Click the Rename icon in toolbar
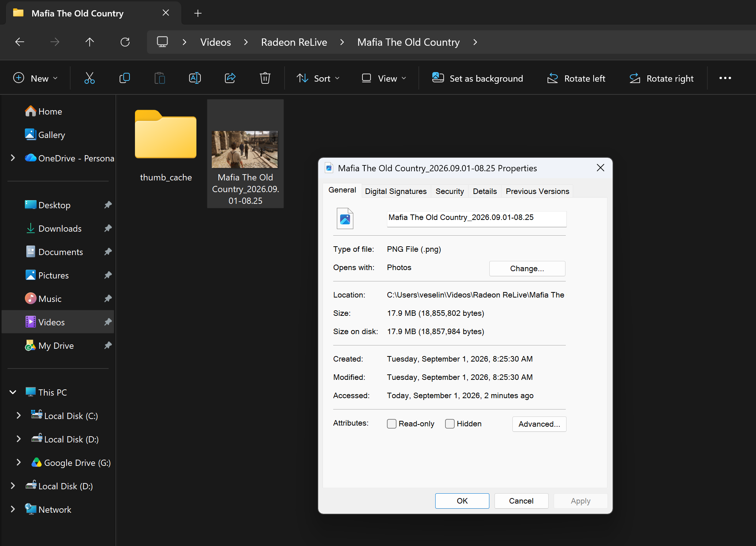The image size is (756, 546). (195, 78)
